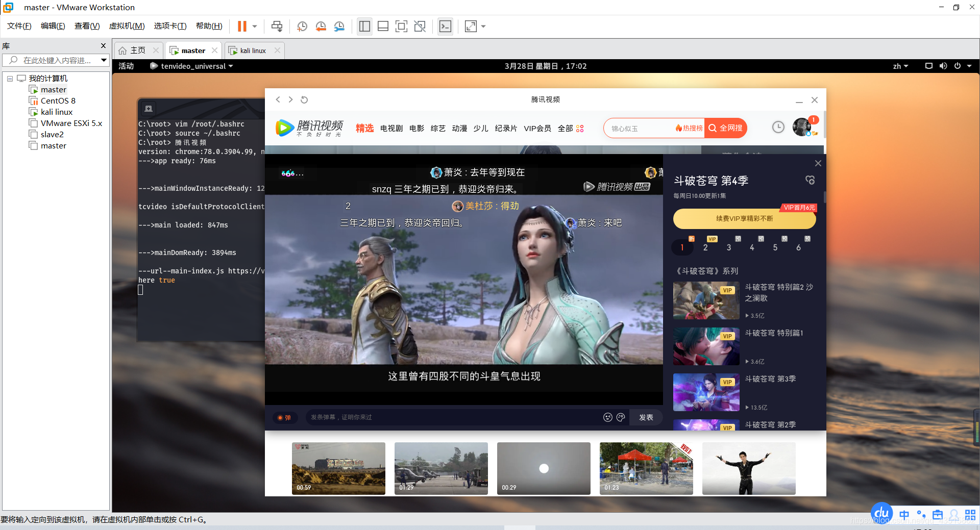Select episode 6 in episode list
The width and height of the screenshot is (980, 530).
[x=799, y=247]
